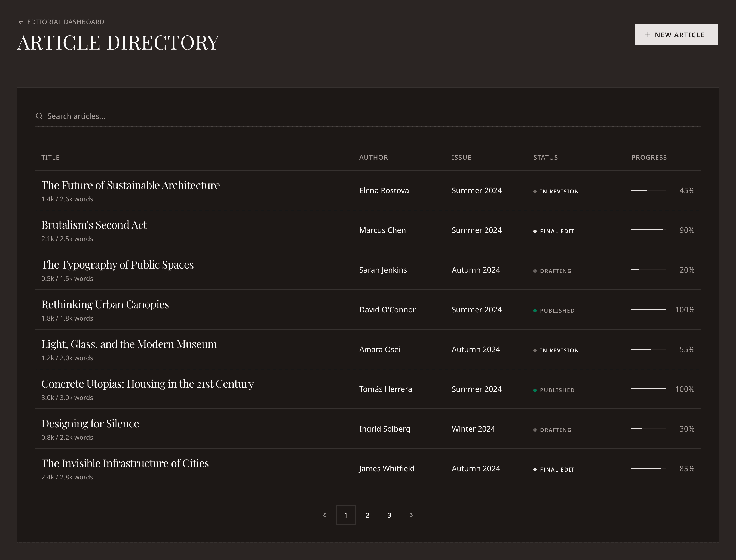Click the plus icon on New Article
736x560 pixels.
[648, 35]
